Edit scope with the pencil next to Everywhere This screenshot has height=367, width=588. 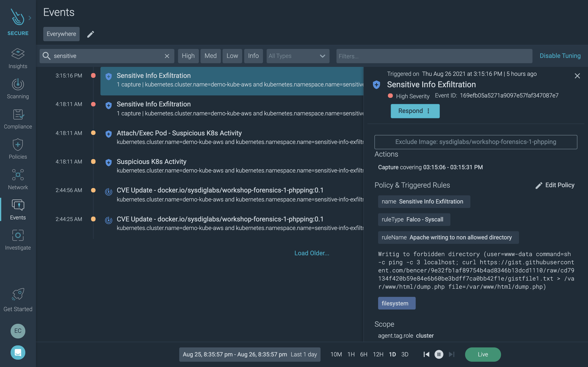click(x=90, y=34)
